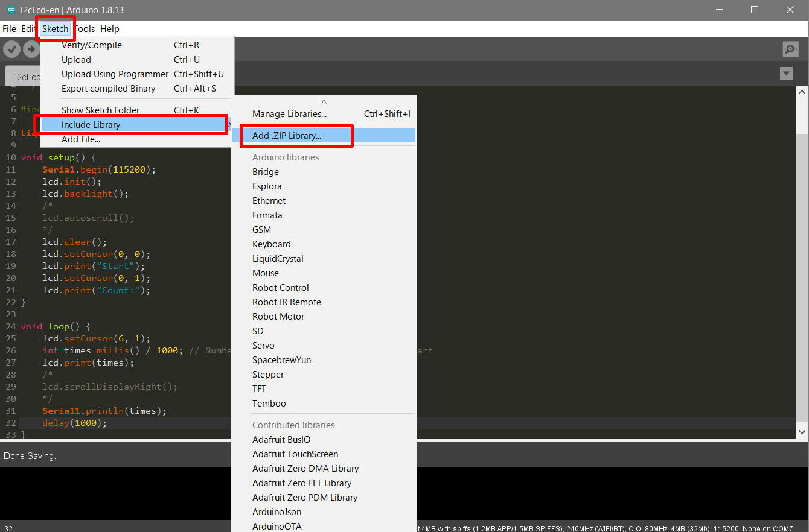Open the Tools menu
The image size is (809, 532).
click(x=85, y=28)
